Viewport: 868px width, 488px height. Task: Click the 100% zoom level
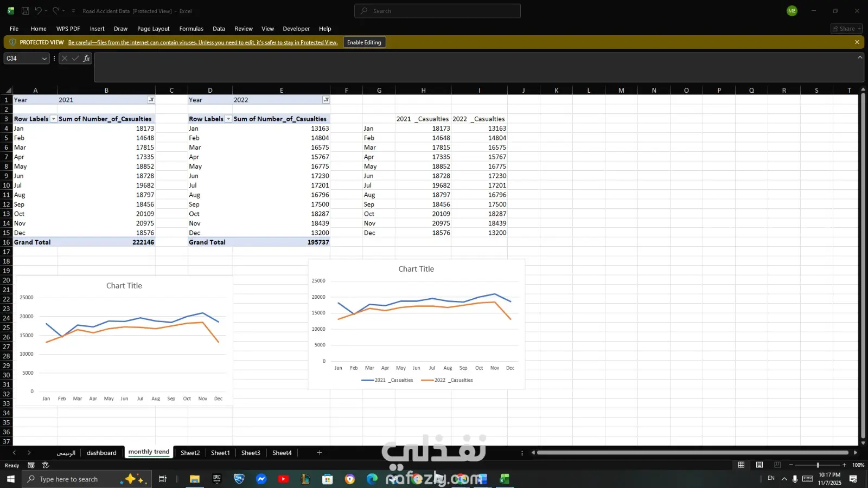858,465
